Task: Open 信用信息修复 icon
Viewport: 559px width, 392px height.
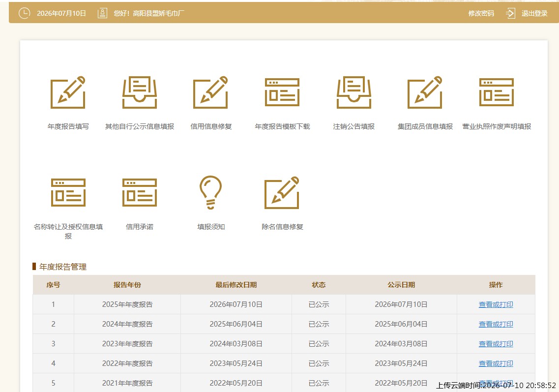Action: pyautogui.click(x=211, y=92)
